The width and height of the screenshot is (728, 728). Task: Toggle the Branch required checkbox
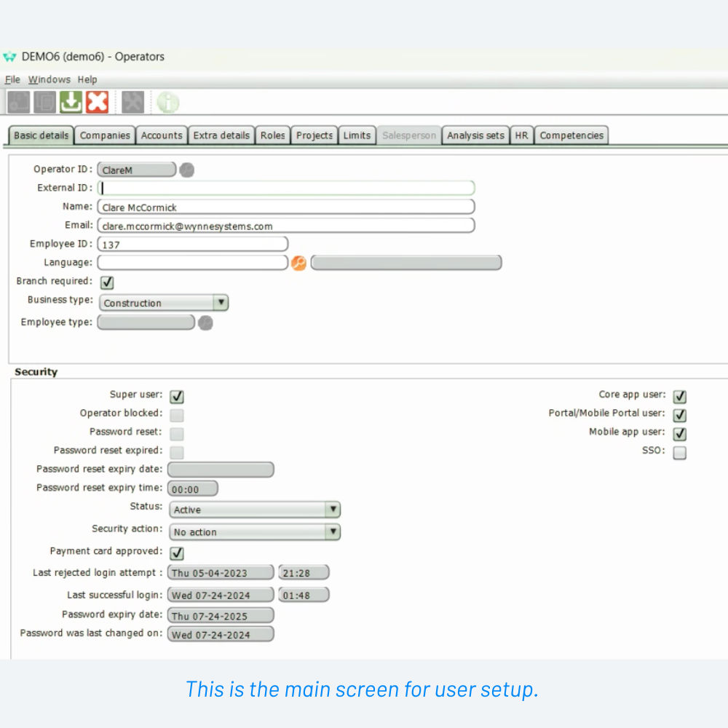107,282
